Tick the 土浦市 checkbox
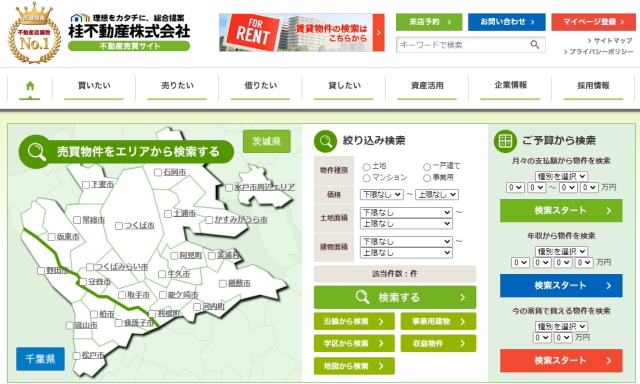 coord(168,213)
